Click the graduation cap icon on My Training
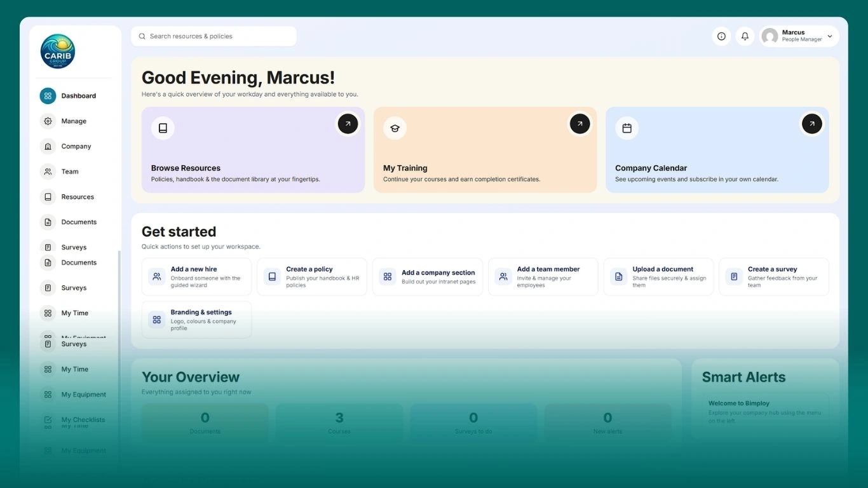 click(x=395, y=128)
